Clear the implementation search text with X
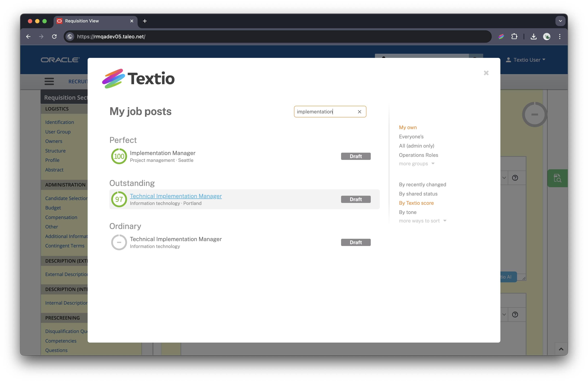 360,112
